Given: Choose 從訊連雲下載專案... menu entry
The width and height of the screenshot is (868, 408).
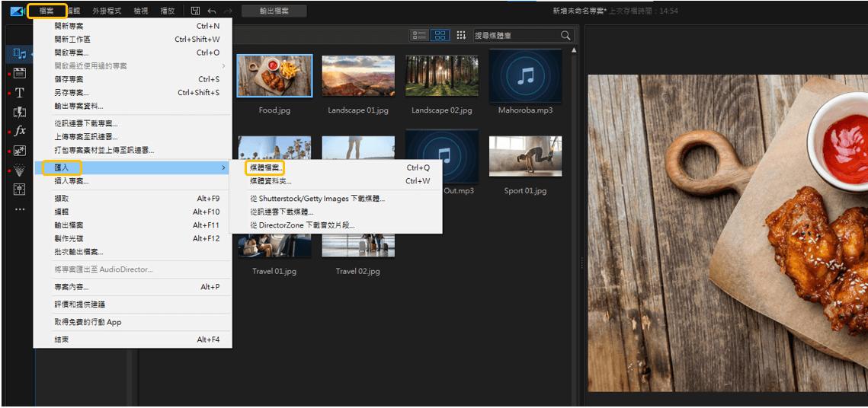Looking at the screenshot, I should tap(133, 123).
